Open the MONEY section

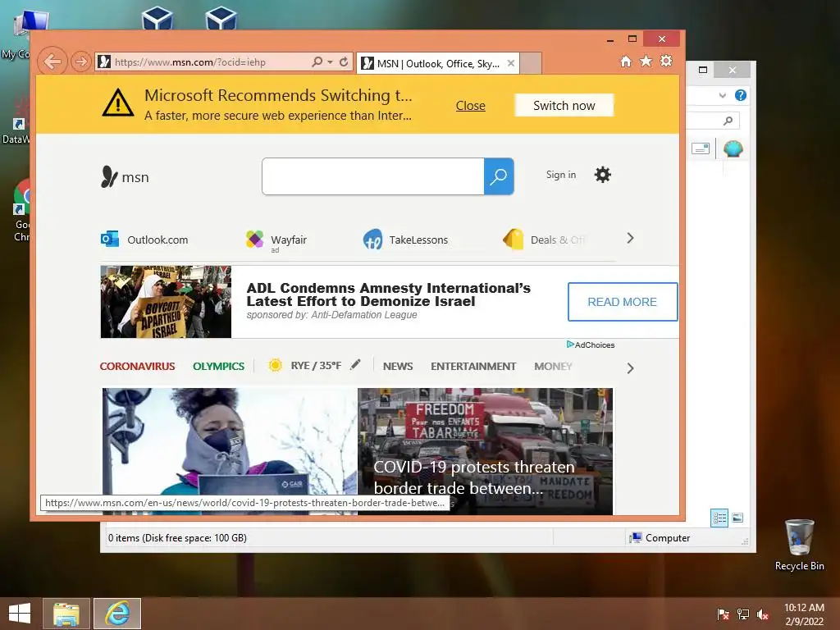[x=553, y=367]
